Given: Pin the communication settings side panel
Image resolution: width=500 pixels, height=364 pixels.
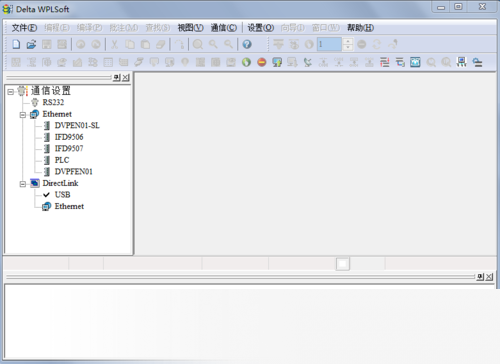Looking at the screenshot, I should tap(116, 78).
